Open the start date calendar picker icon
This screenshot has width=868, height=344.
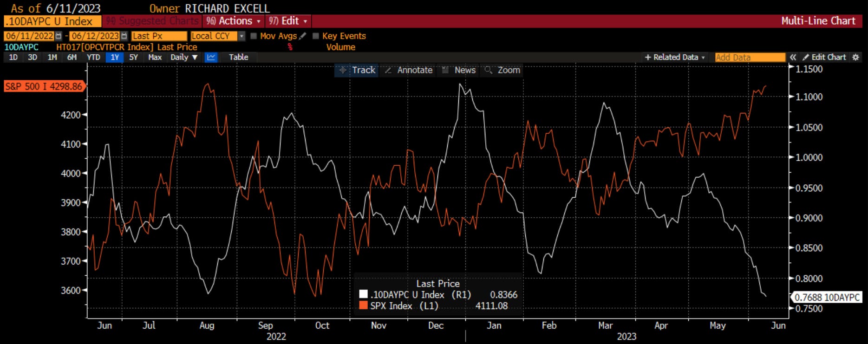click(x=59, y=36)
